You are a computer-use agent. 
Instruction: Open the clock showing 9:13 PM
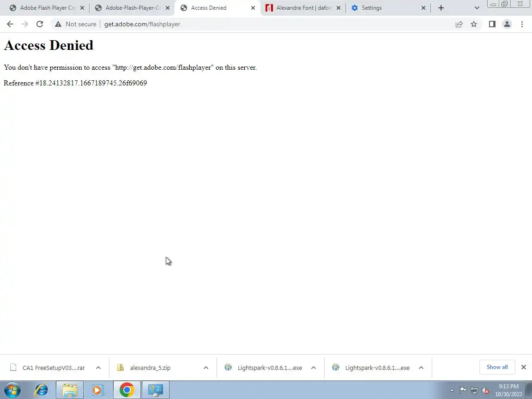coord(508,390)
